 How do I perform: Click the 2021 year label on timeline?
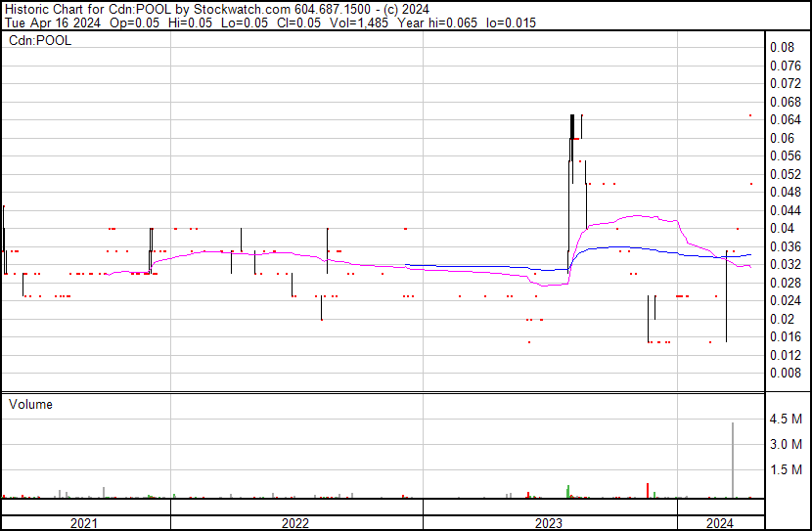(x=83, y=523)
